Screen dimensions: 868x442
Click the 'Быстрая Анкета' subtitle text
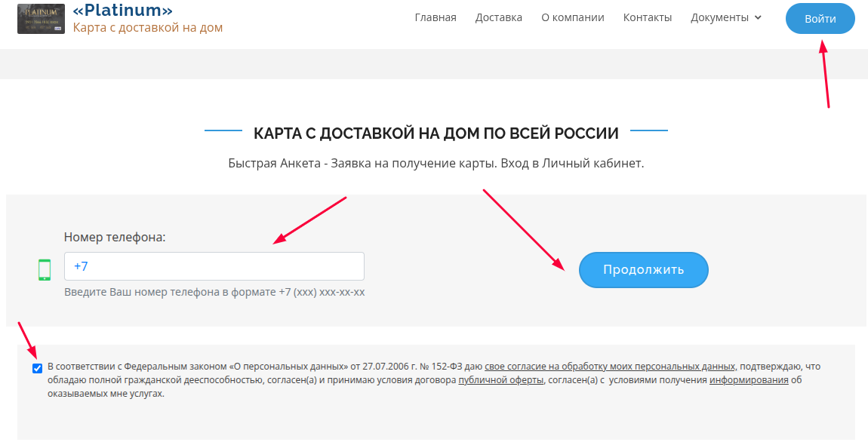coord(436,164)
